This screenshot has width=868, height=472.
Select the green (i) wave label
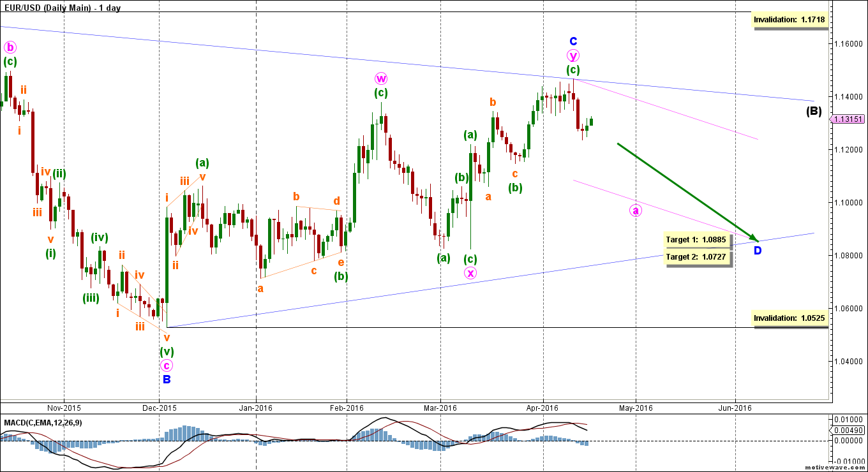click(51, 253)
